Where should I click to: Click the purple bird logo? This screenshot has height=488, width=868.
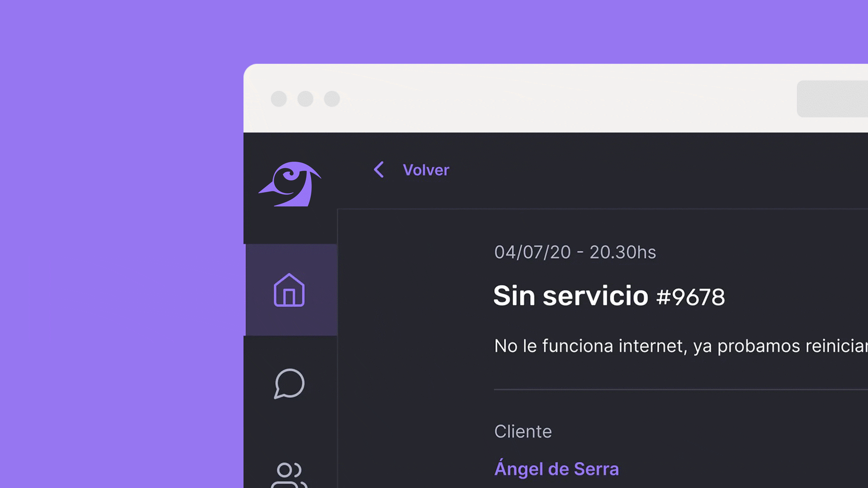pos(290,184)
